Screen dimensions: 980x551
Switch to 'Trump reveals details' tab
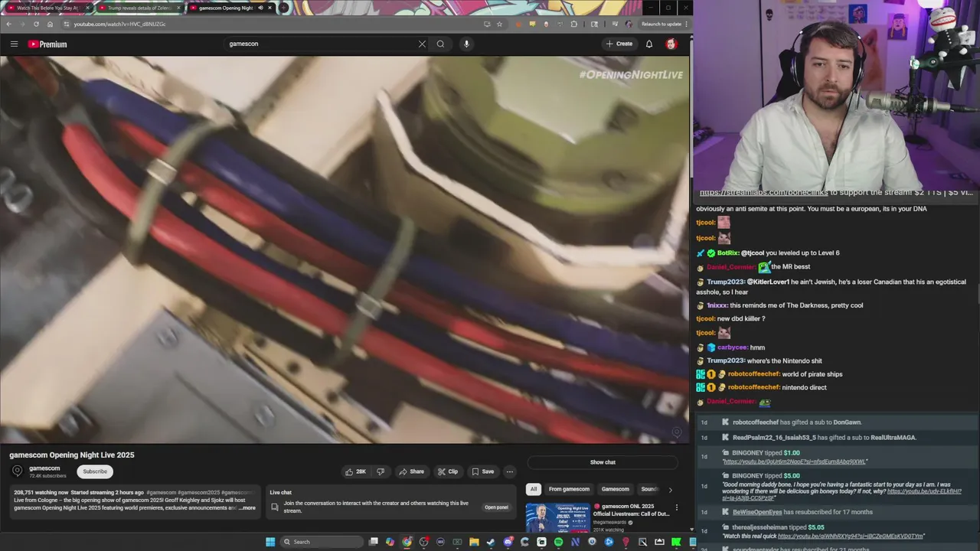(x=139, y=8)
